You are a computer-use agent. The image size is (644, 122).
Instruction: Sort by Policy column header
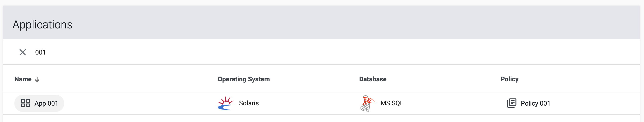pyautogui.click(x=509, y=79)
